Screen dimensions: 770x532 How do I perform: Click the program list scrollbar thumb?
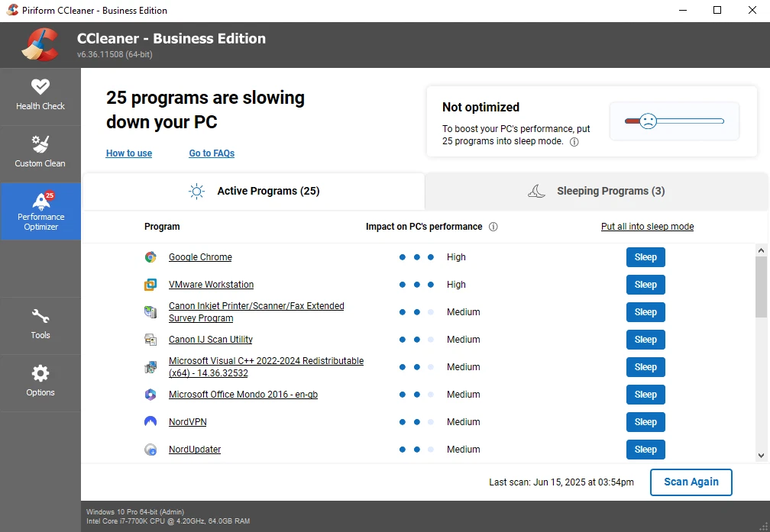[x=761, y=287]
